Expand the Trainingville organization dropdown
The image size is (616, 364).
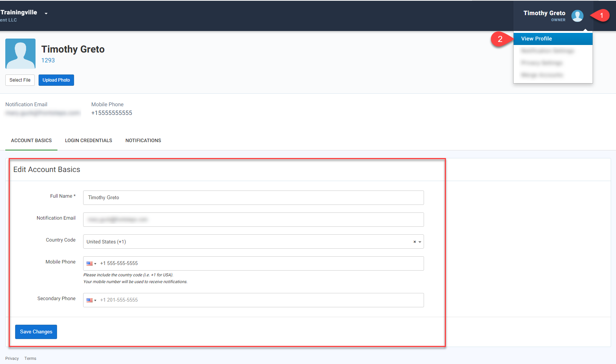tap(46, 14)
